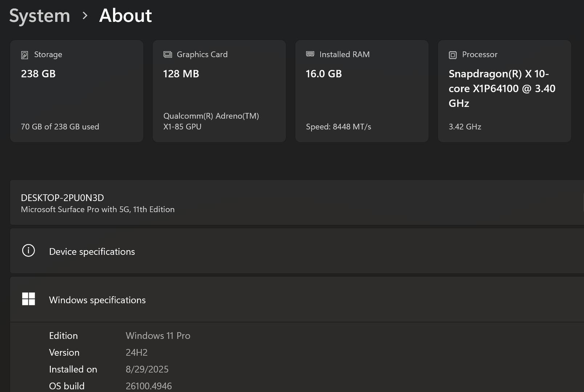The width and height of the screenshot is (584, 392).
Task: Click the Storage drive icon
Action: (25, 55)
